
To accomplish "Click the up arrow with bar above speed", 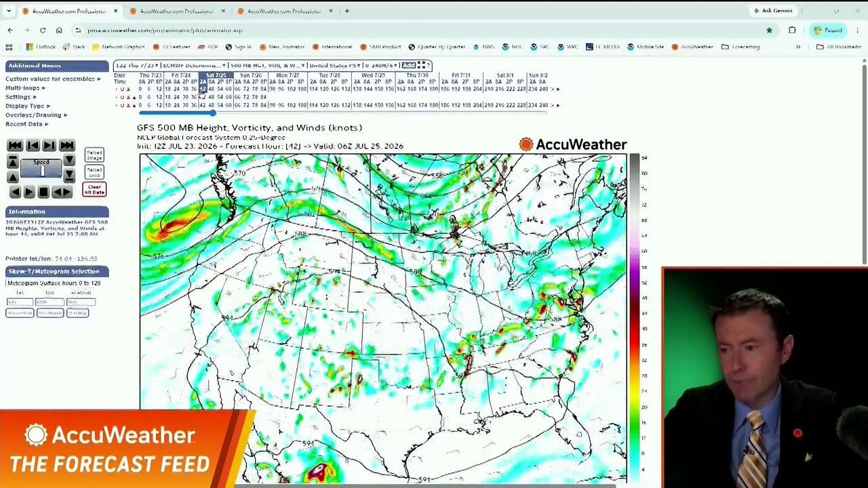I will point(12,161).
